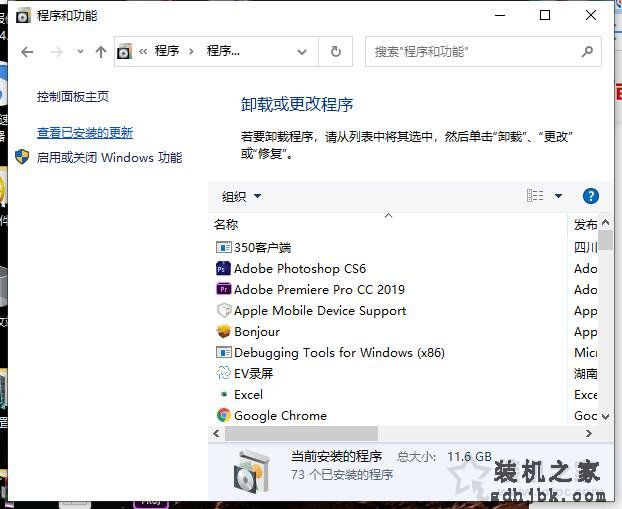
Task: Click the small Excel icon
Action: pyautogui.click(x=224, y=394)
